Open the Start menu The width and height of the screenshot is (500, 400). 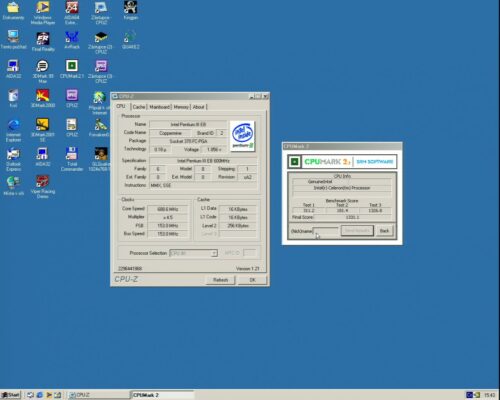pos(11,395)
